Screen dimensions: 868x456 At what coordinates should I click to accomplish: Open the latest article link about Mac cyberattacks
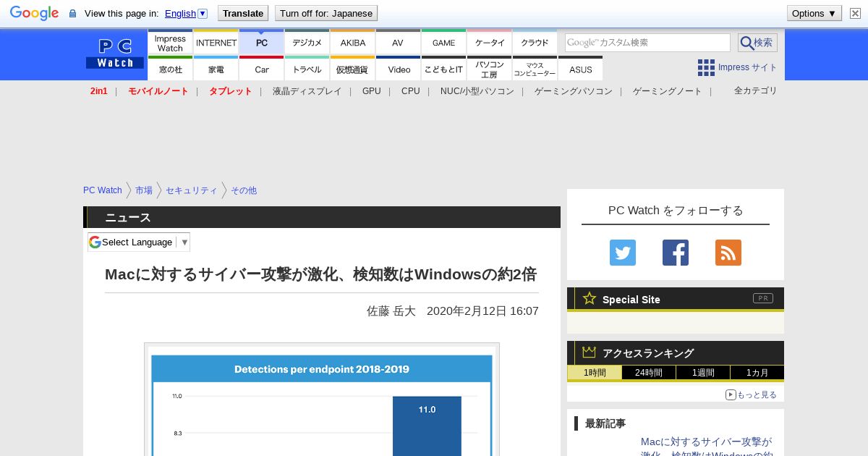point(707,448)
